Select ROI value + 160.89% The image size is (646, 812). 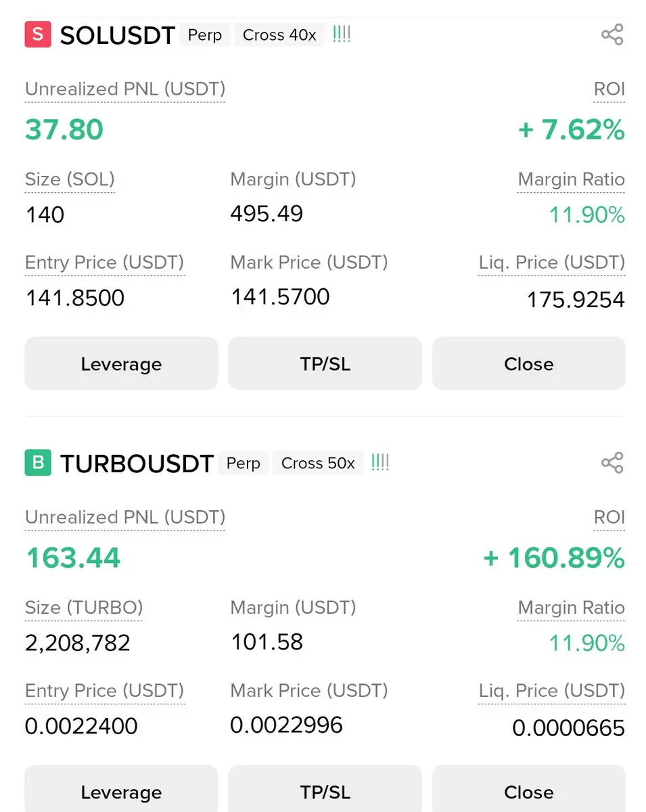click(553, 558)
